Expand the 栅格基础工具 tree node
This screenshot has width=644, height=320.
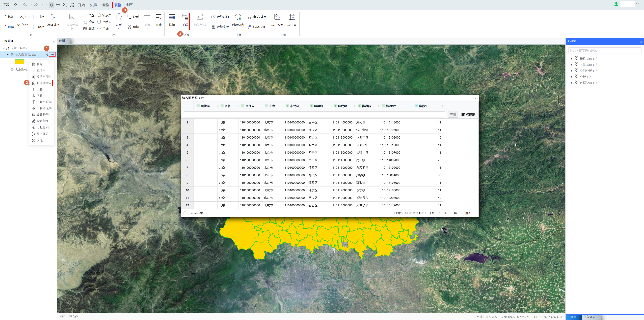pyautogui.click(x=572, y=59)
